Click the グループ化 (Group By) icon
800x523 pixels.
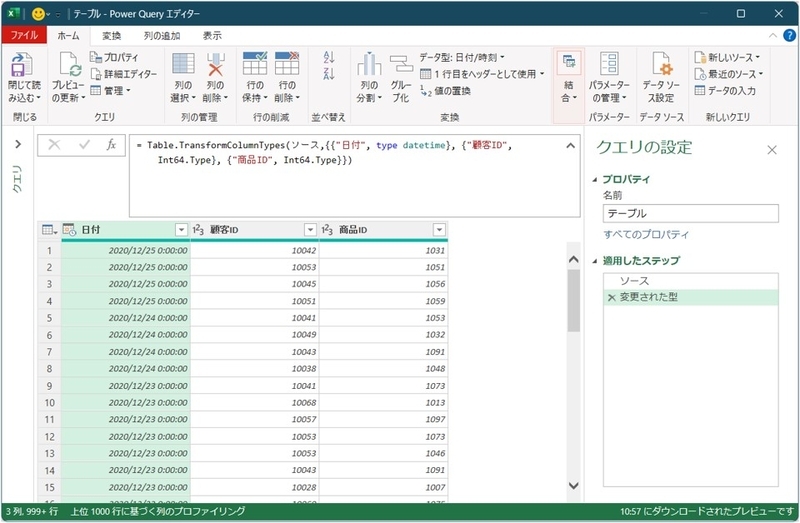401,64
